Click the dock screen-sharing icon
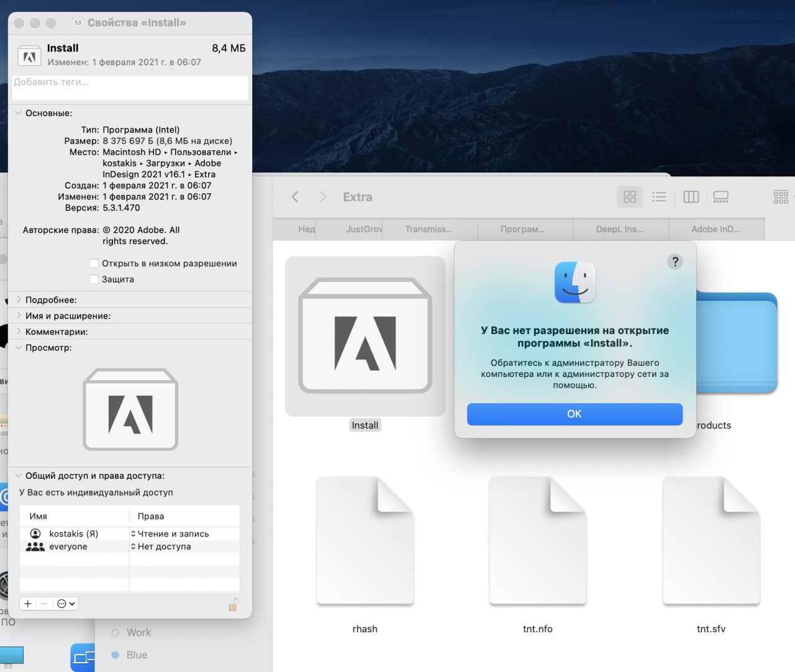The image size is (795, 672). [x=83, y=658]
